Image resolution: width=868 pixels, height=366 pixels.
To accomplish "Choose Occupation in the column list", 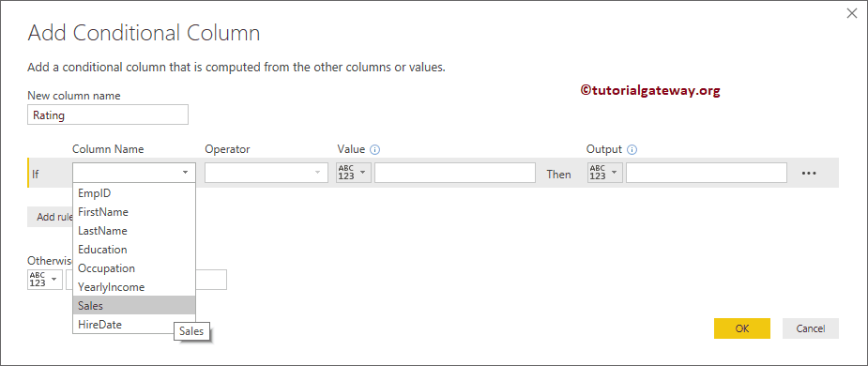I will pos(134,268).
